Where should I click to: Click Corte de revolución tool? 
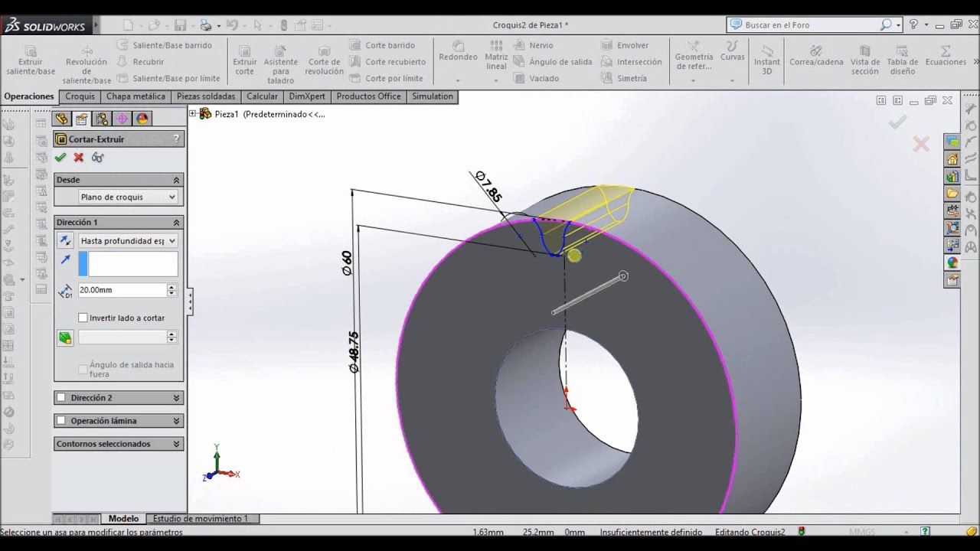[325, 60]
